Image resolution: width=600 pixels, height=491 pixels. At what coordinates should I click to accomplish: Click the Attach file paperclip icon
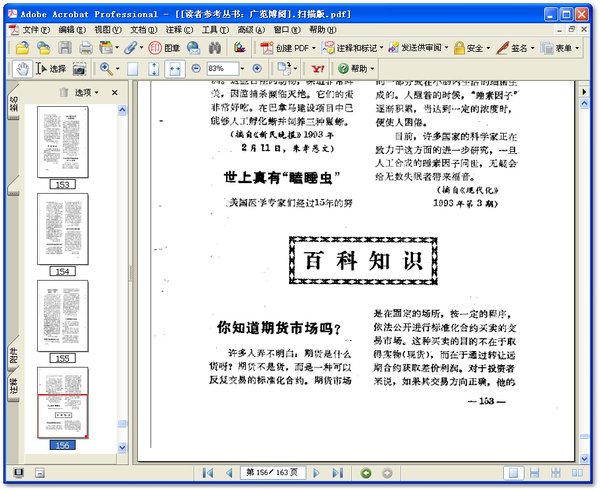click(x=130, y=48)
